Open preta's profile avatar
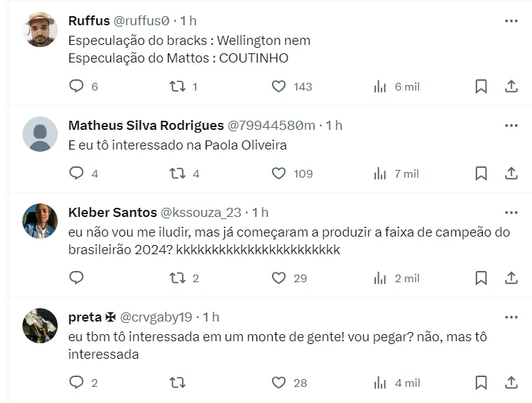The height and width of the screenshot is (403, 532). [40, 325]
